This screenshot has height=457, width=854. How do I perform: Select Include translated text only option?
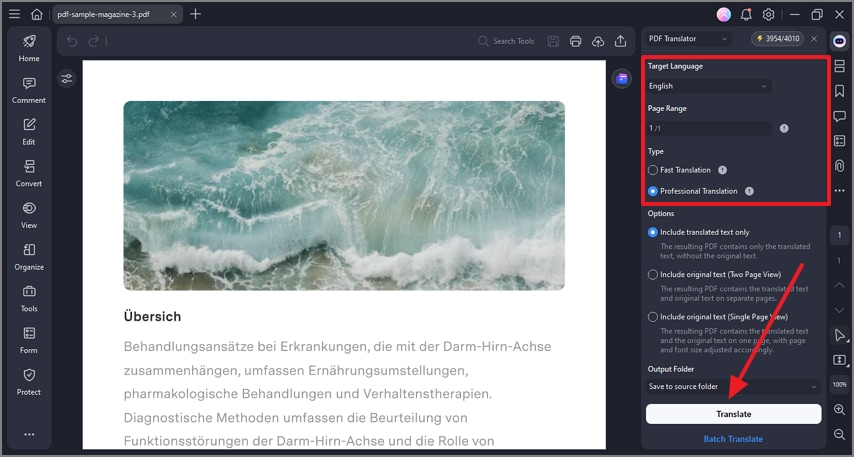point(652,232)
